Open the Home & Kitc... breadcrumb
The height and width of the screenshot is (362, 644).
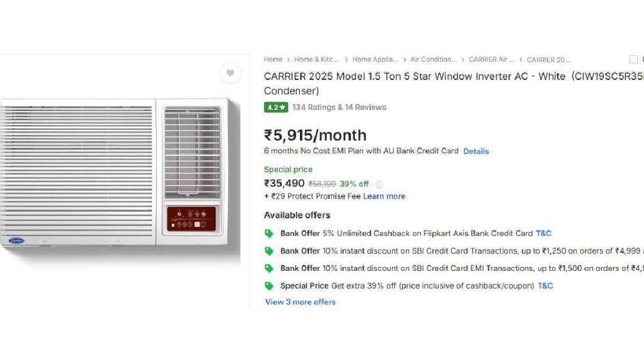pos(316,60)
